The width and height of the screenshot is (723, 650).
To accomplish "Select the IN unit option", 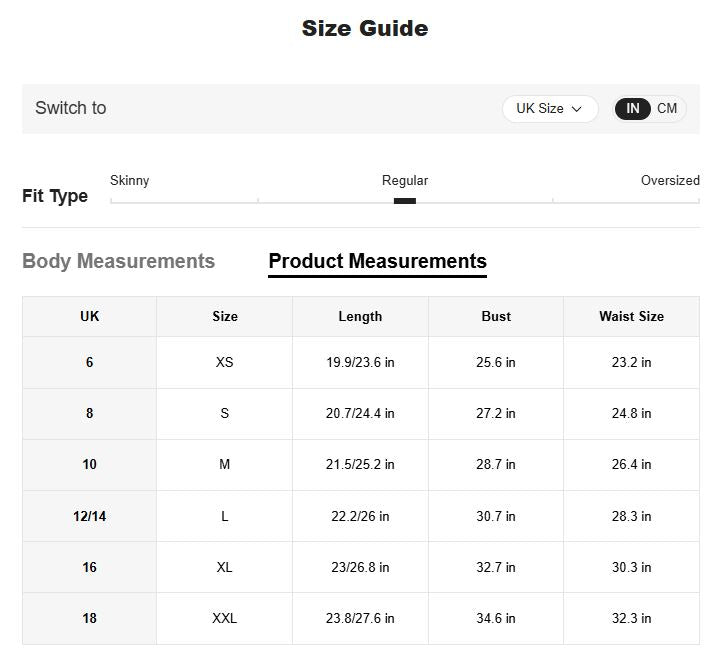I will [x=633, y=108].
